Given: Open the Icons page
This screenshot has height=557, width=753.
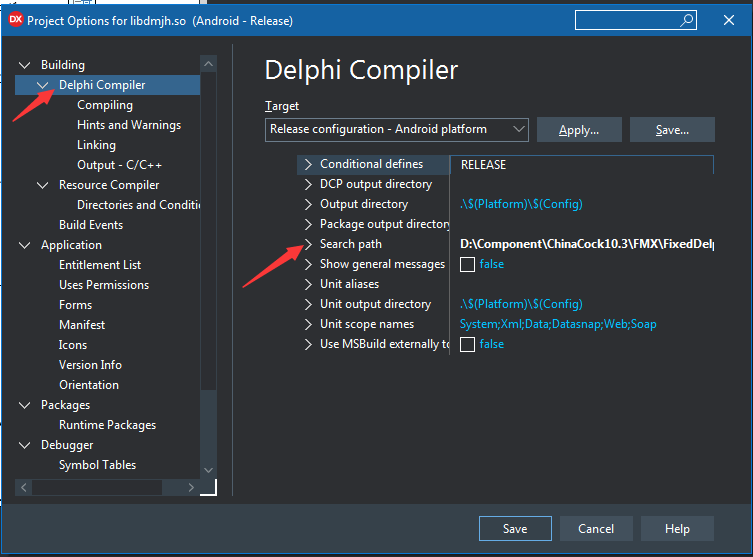Looking at the screenshot, I should [73, 345].
